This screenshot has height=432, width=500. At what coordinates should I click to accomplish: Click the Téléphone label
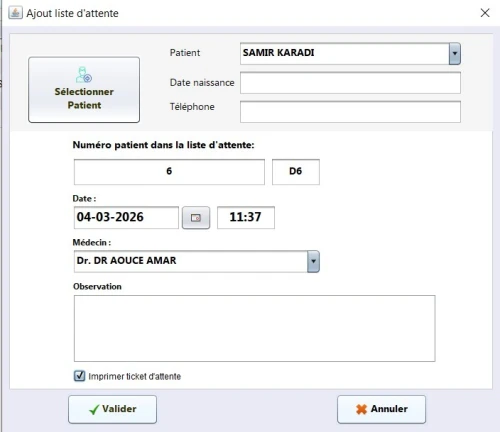(x=192, y=107)
